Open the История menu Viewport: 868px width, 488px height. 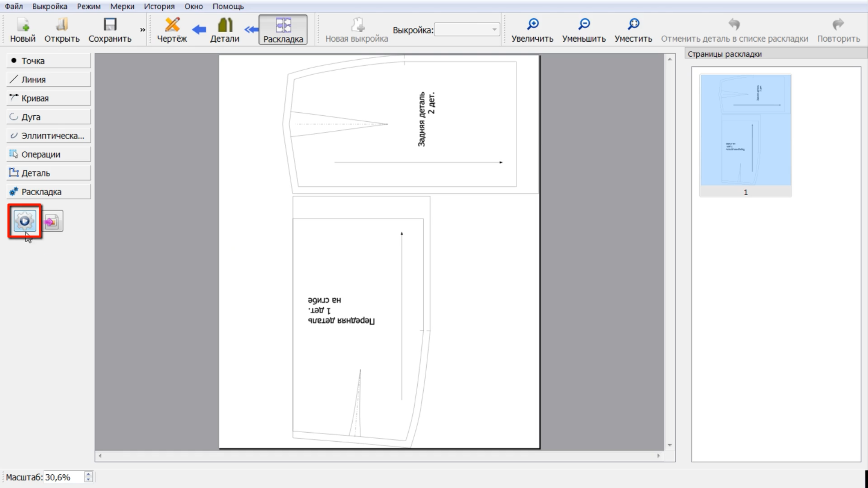click(159, 6)
